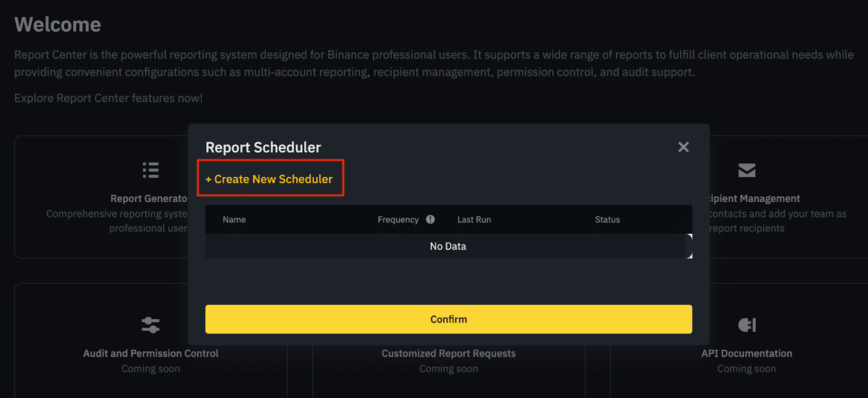Select the Last Run column header
The width and height of the screenshot is (868, 398).
[x=474, y=220]
